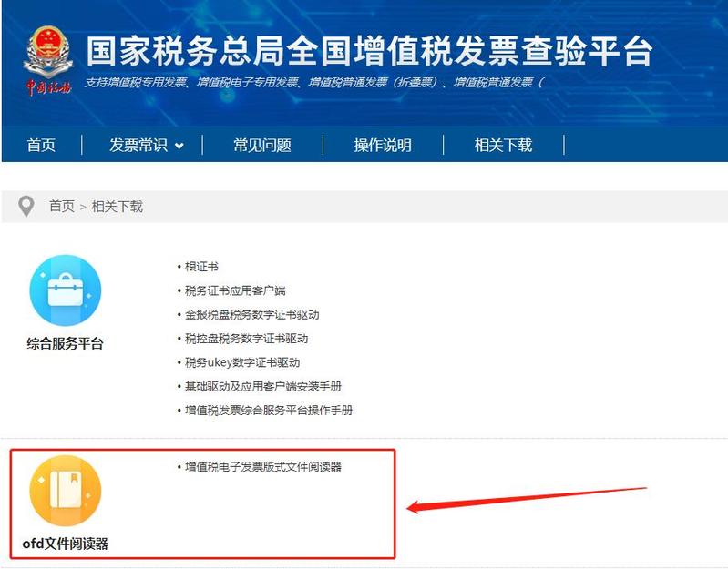
Task: Open the 首页 navigation menu item
Action: (x=41, y=145)
